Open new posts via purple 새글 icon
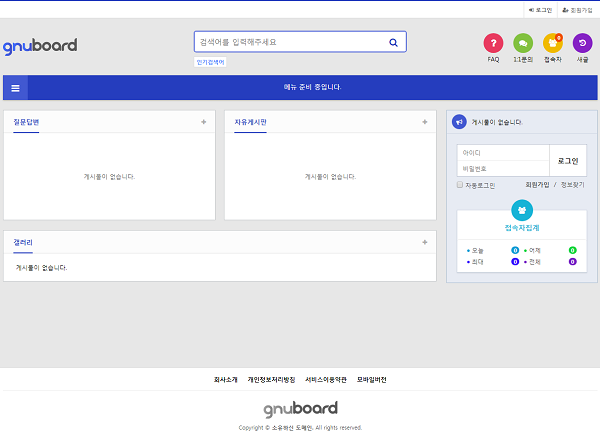 click(x=582, y=43)
